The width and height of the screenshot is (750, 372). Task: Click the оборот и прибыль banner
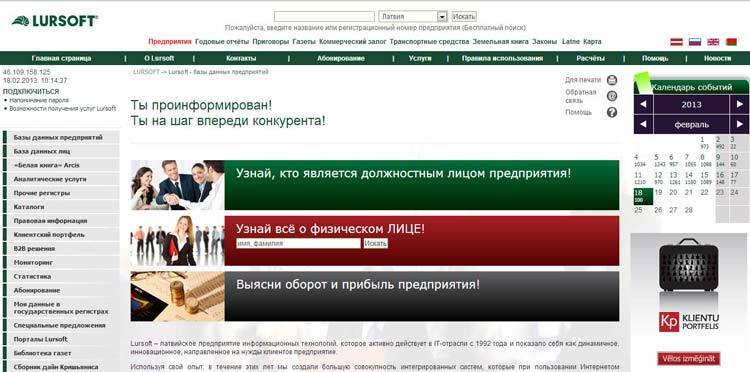tap(375, 296)
